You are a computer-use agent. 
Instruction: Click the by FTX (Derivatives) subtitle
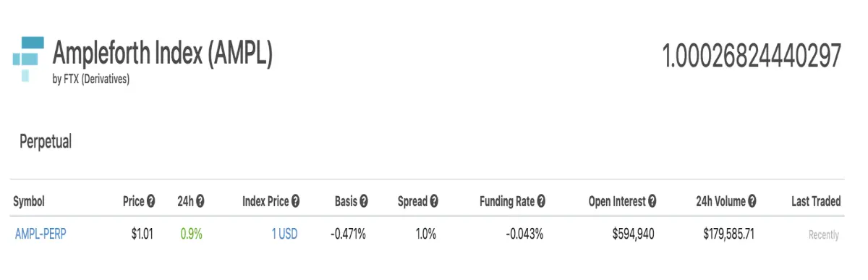coord(91,80)
